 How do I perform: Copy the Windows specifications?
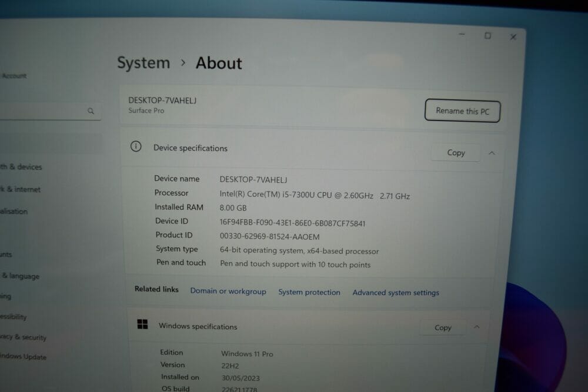coord(443,327)
